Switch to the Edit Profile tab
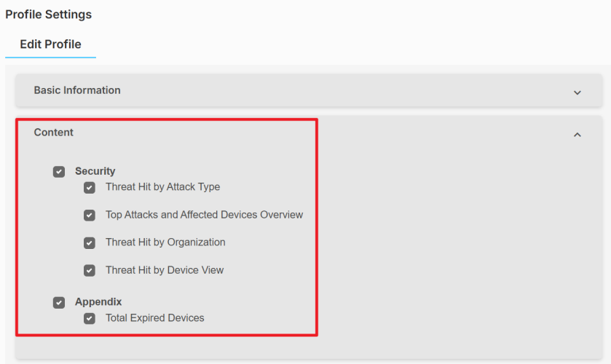 pyautogui.click(x=50, y=44)
